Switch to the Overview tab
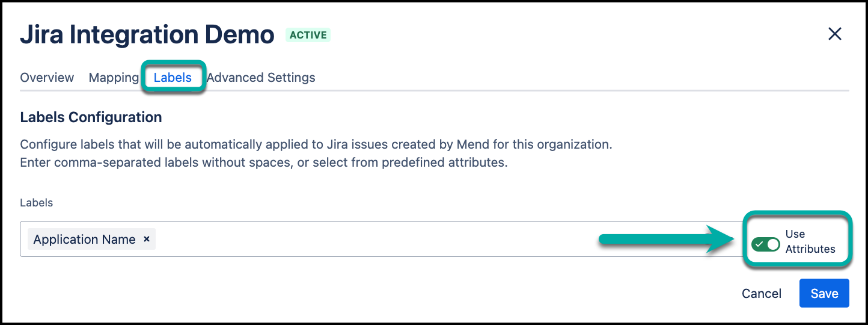Viewport: 868px width, 325px height. [x=47, y=78]
